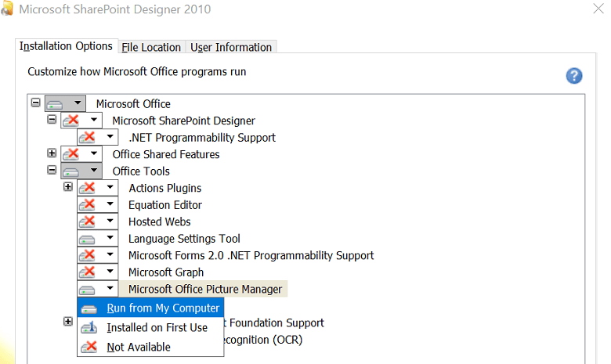Choose Run from My Computer option
The image size is (611, 364).
[163, 308]
